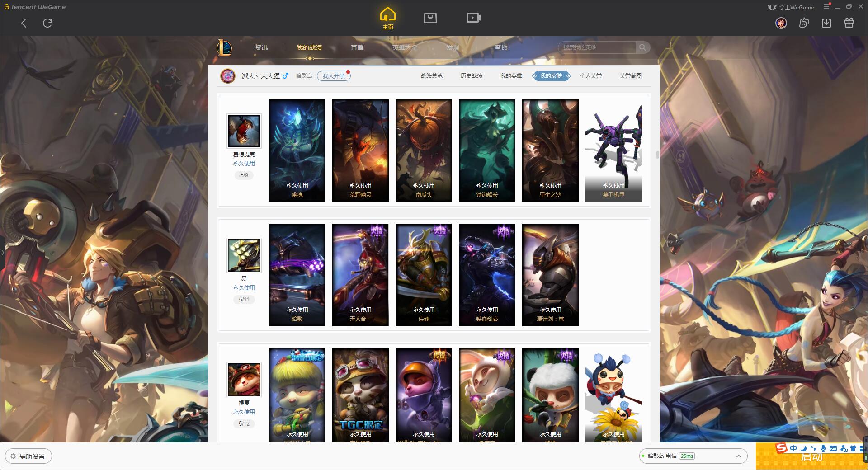Screen dimensions: 868x470
Task: Click the search magnifier button
Action: 642,47
